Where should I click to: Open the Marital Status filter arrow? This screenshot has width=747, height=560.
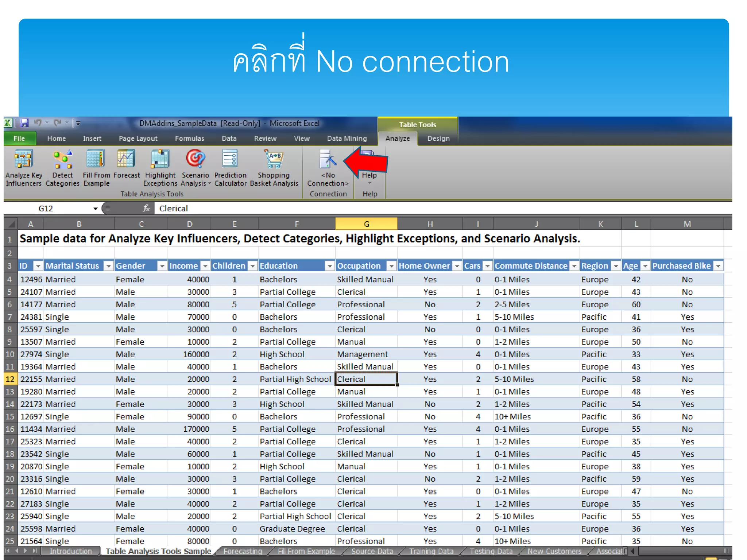click(108, 266)
